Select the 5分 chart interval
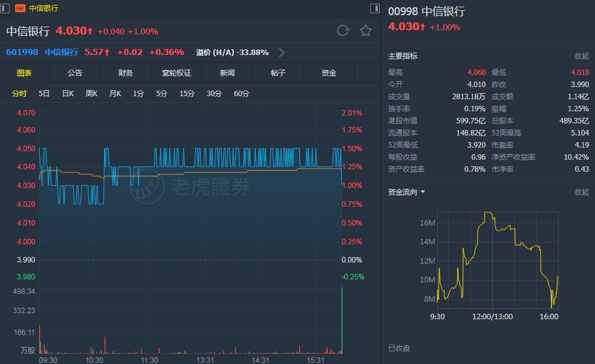The height and width of the screenshot is (364, 595). (x=161, y=93)
